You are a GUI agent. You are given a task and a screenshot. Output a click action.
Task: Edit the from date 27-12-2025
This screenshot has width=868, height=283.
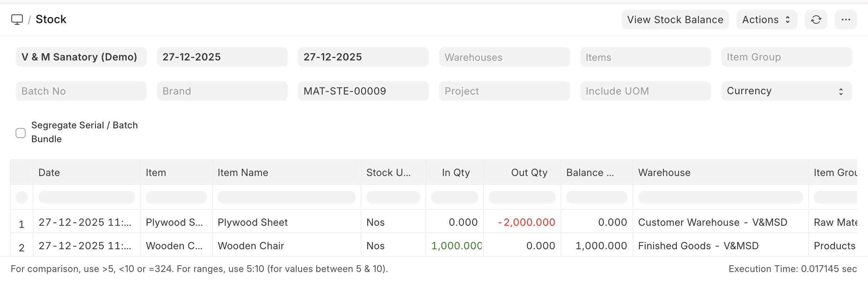(x=222, y=57)
